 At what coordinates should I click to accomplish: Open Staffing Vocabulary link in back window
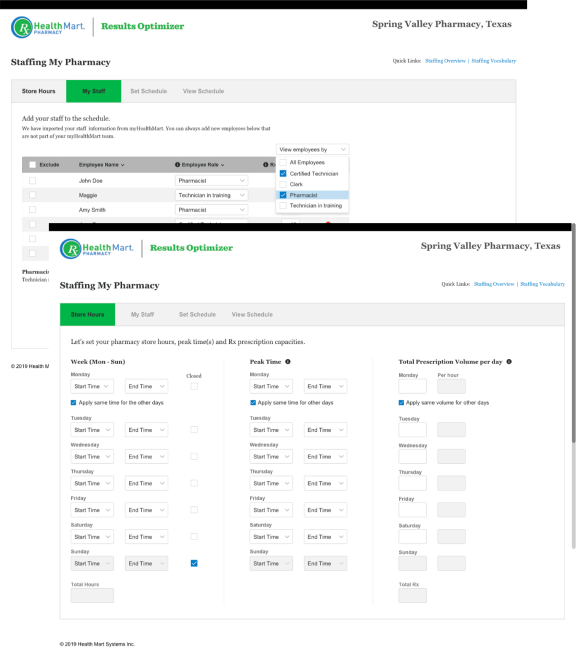[494, 61]
